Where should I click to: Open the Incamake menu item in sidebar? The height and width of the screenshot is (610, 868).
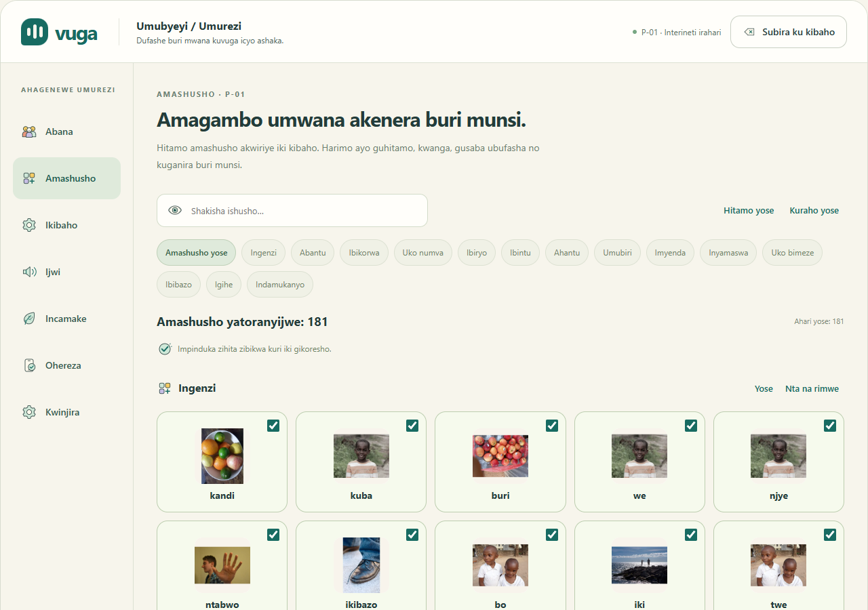coord(66,319)
